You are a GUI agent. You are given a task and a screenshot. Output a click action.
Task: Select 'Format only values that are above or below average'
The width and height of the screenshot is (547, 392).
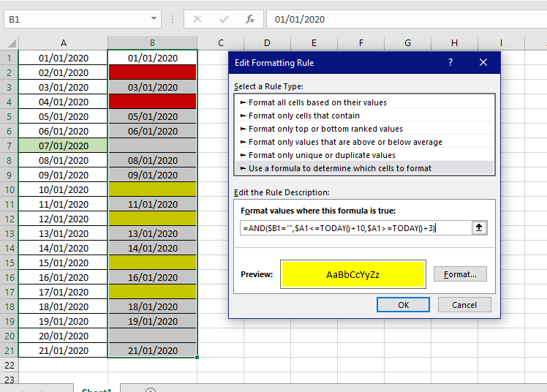pyautogui.click(x=365, y=142)
